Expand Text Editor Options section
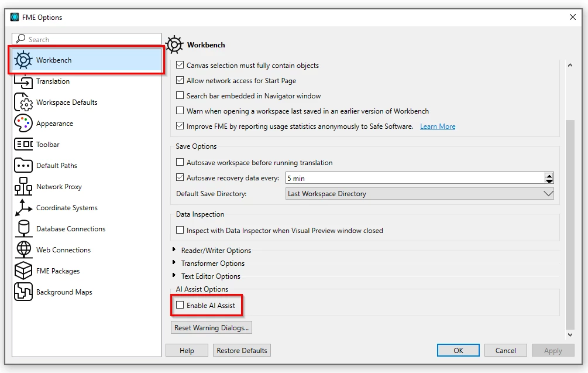Image resolution: width=588 pixels, height=373 pixels. point(174,275)
